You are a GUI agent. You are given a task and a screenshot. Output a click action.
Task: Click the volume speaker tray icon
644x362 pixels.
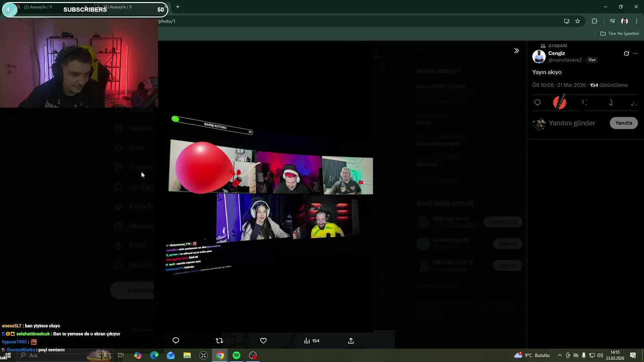[x=600, y=355]
